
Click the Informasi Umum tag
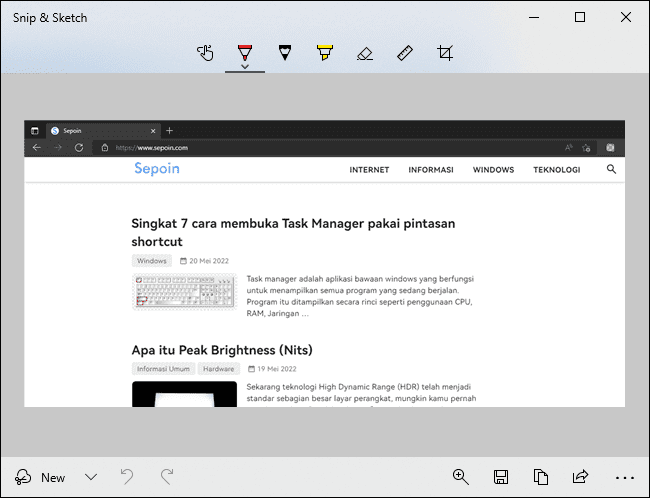pyautogui.click(x=163, y=369)
